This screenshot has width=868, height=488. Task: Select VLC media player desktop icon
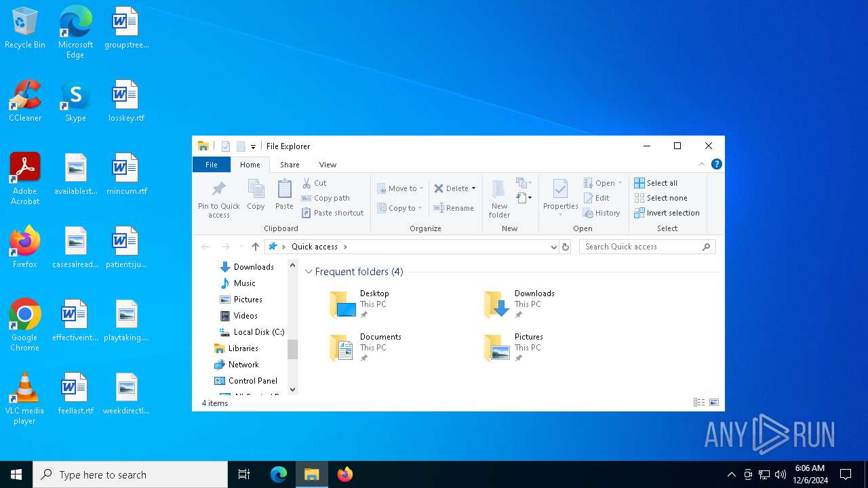coord(25,399)
